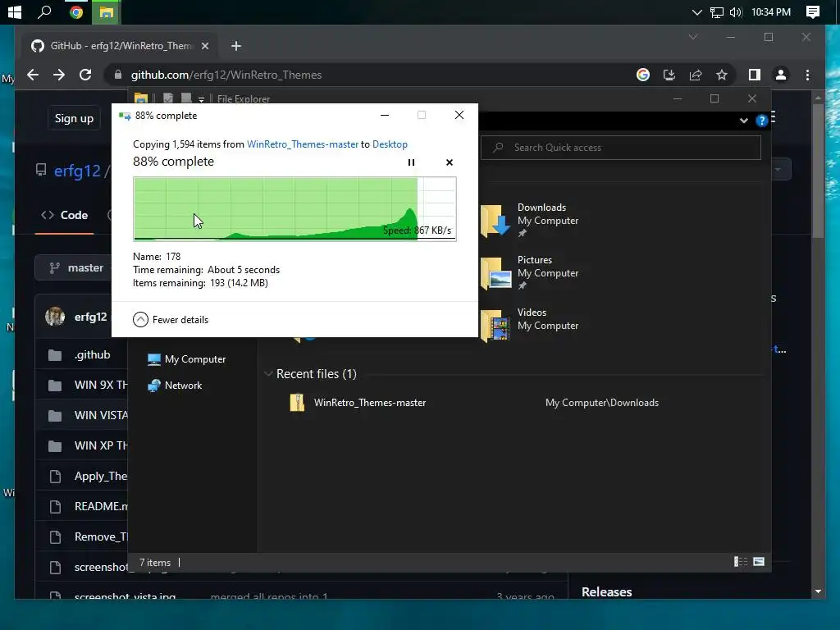Click scrollbar down arrow on page
This screenshot has width=840, height=630.
tap(818, 591)
